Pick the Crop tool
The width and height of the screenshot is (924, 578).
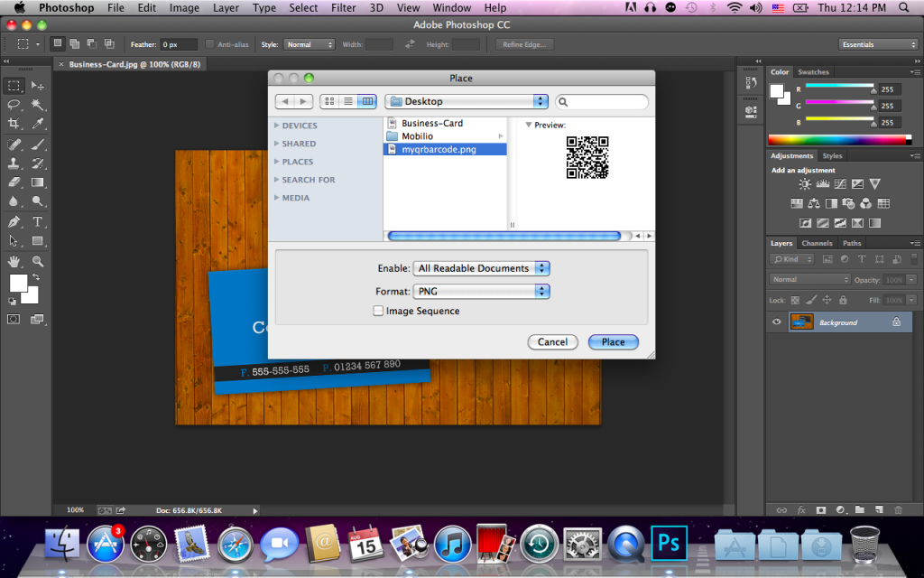click(14, 124)
